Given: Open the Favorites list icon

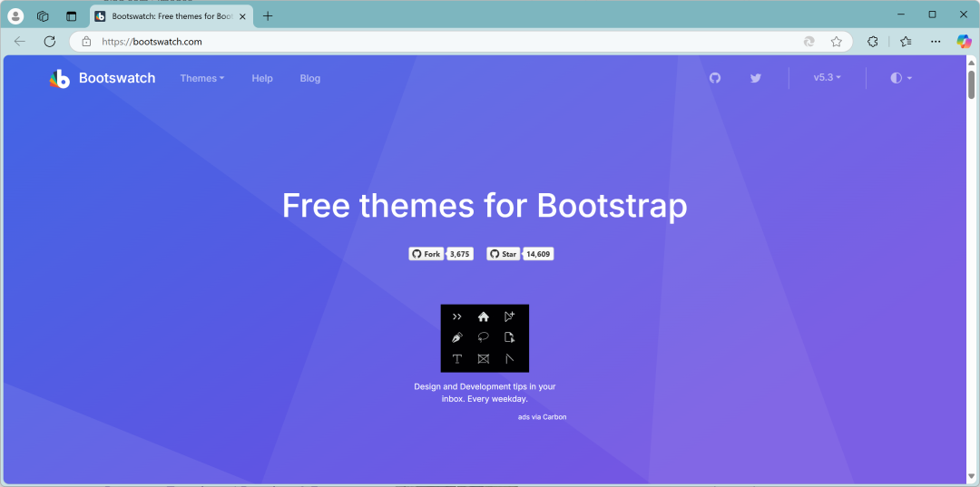Looking at the screenshot, I should pyautogui.click(x=906, y=42).
